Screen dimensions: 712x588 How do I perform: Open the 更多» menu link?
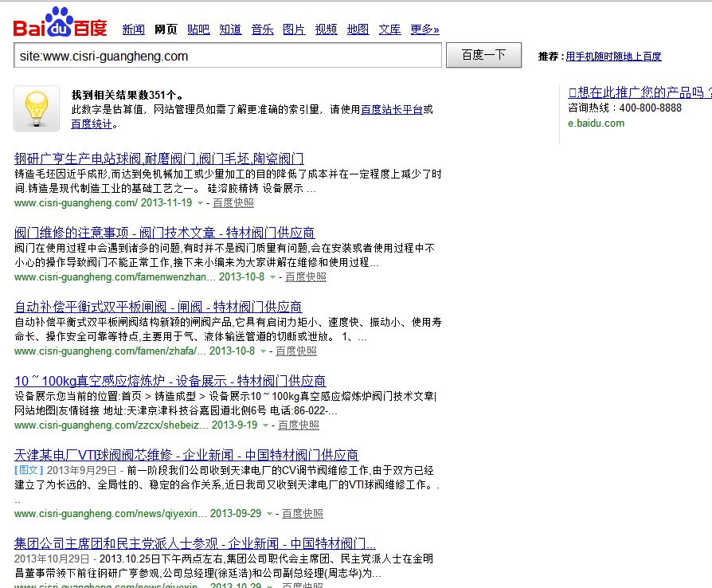tap(424, 29)
